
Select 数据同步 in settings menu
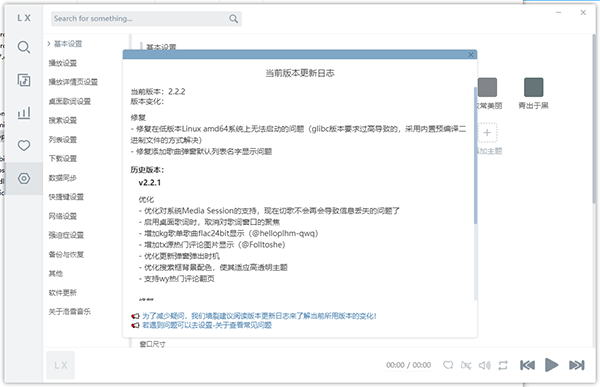[x=63, y=178]
